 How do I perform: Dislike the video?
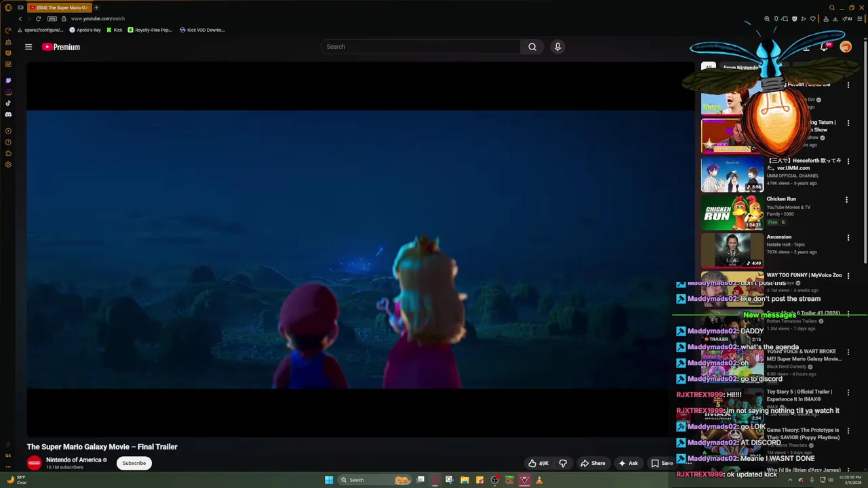563,463
